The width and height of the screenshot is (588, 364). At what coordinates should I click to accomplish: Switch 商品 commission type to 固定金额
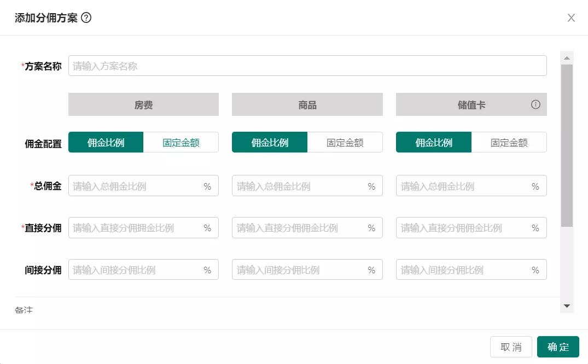[345, 142]
